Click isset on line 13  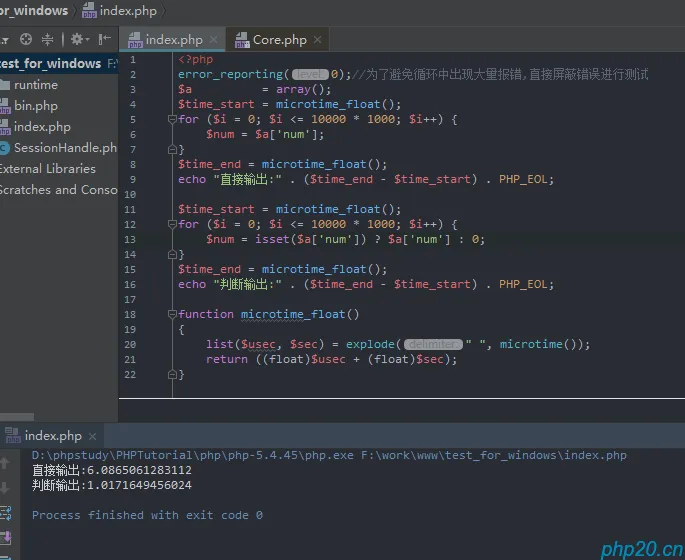272,239
